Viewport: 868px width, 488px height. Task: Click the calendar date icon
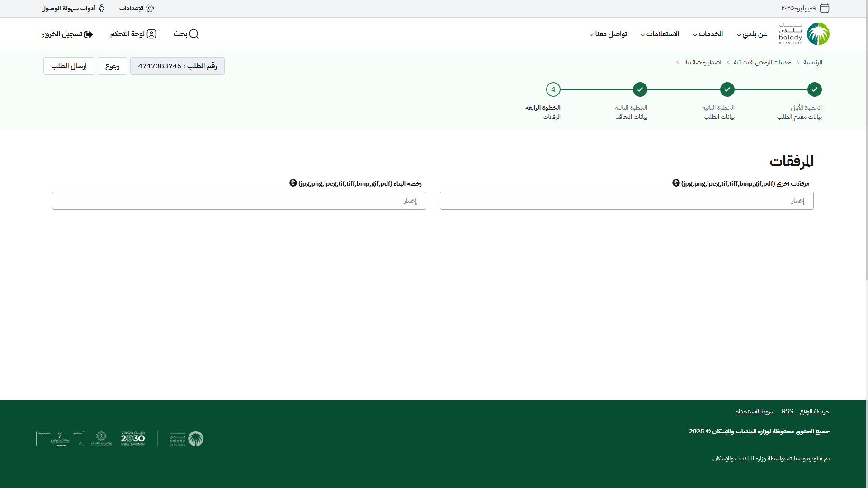click(825, 8)
